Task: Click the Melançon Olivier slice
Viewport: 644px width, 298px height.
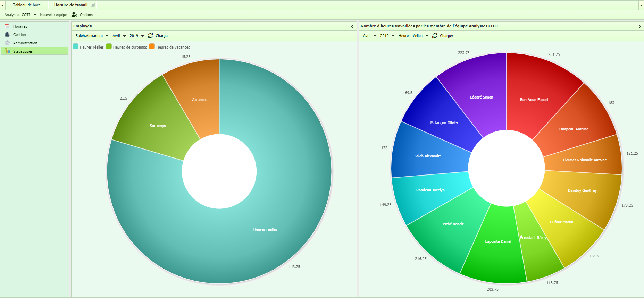Action: pyautogui.click(x=444, y=123)
